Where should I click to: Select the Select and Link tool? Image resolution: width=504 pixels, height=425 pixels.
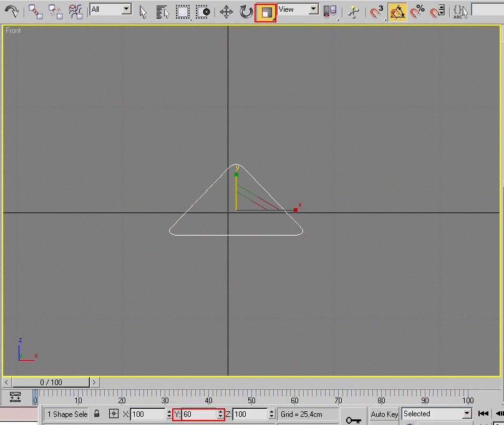pyautogui.click(x=36, y=12)
